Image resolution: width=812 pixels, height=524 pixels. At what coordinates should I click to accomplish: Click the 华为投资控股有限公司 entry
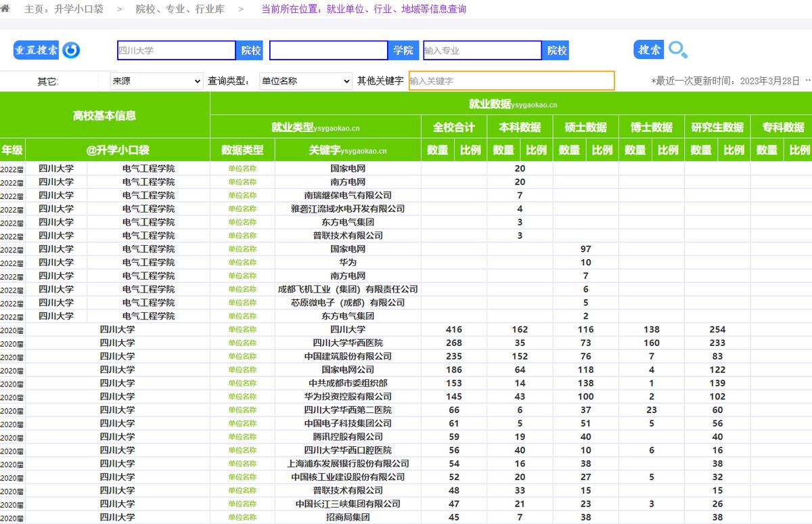click(348, 397)
